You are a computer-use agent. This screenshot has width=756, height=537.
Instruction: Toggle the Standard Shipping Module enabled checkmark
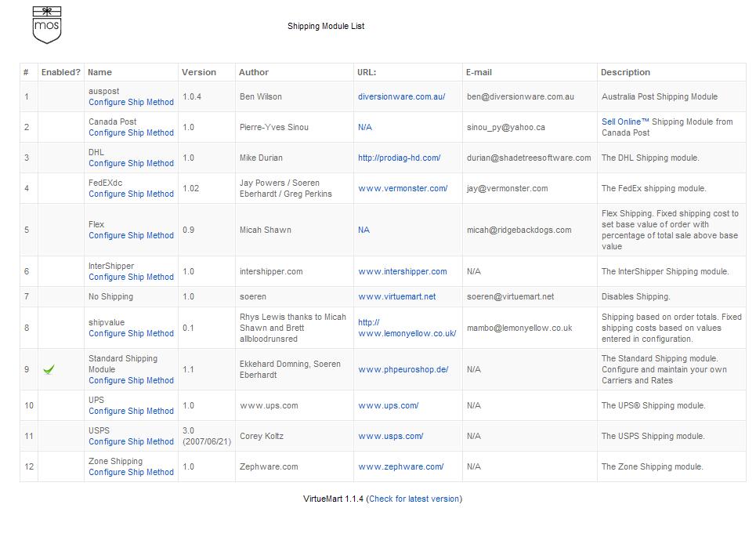click(x=49, y=369)
